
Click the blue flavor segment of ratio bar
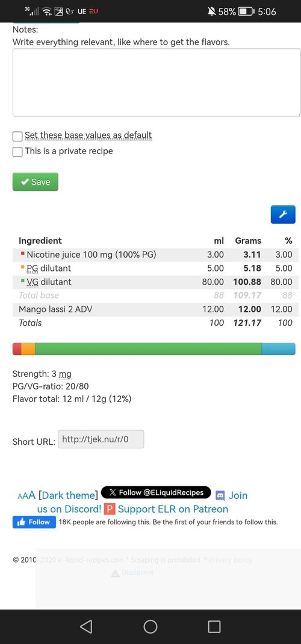pos(278,348)
